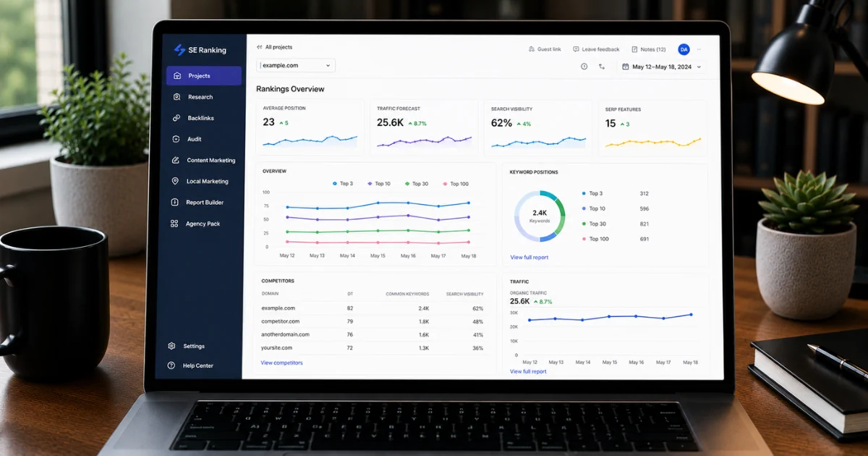
Task: Click the 821 value for Top 30
Action: coord(644,224)
